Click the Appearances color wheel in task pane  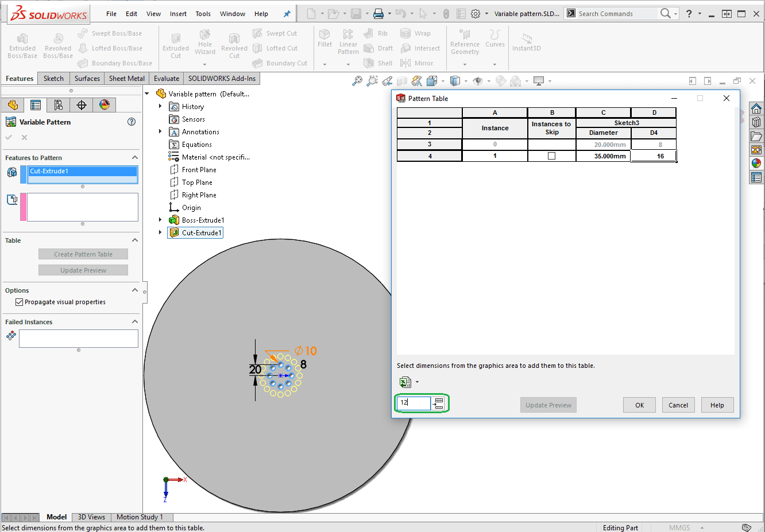pos(756,163)
